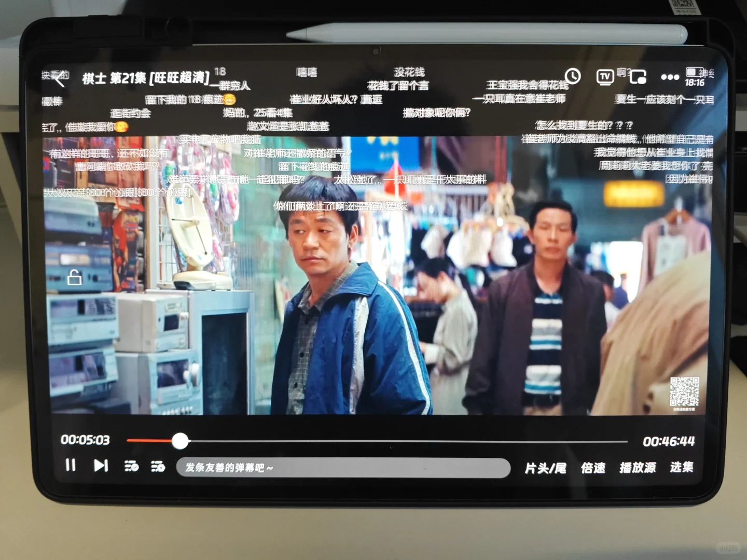Toggle the danmaku comments display
This screenshot has width=747, height=560.
click(131, 466)
